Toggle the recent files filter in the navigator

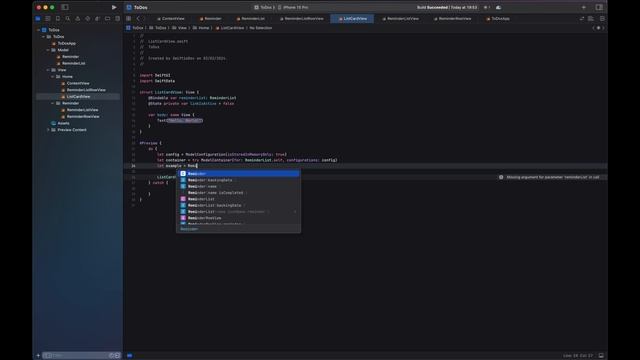click(111, 356)
